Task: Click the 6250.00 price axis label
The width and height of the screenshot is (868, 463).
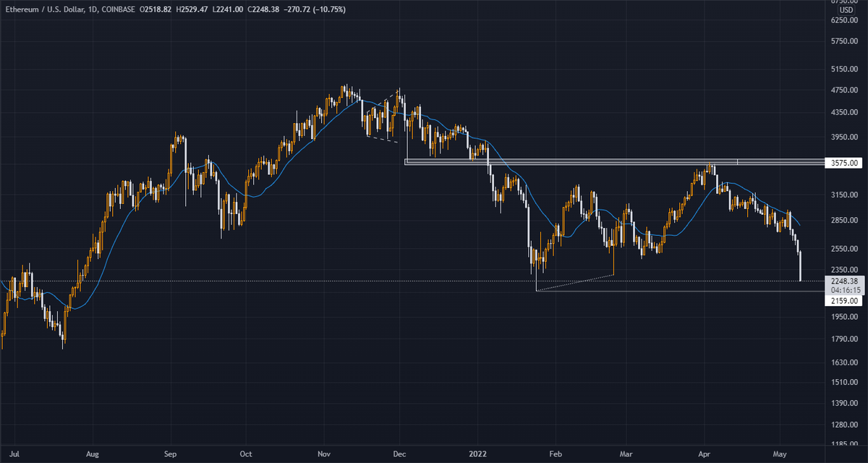Action: pos(843,21)
